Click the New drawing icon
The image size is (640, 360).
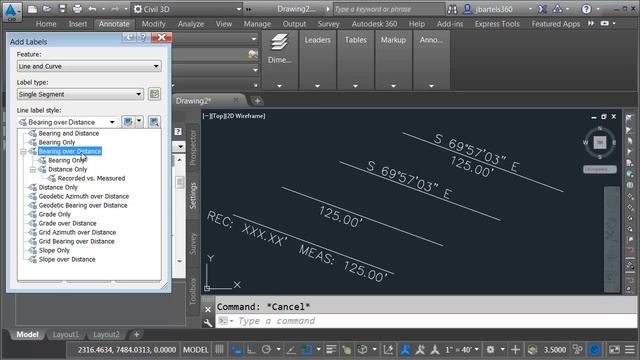pos(32,9)
